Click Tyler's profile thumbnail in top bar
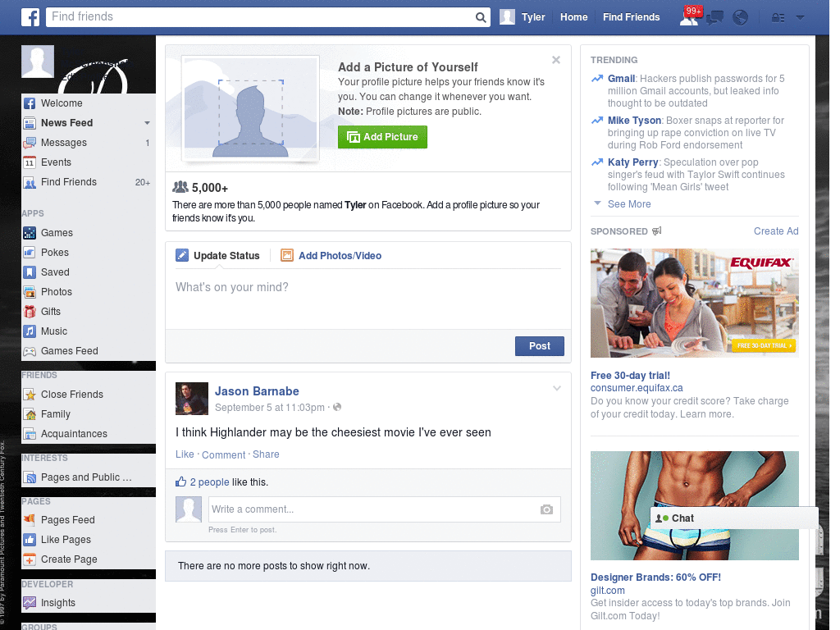 pos(507,17)
